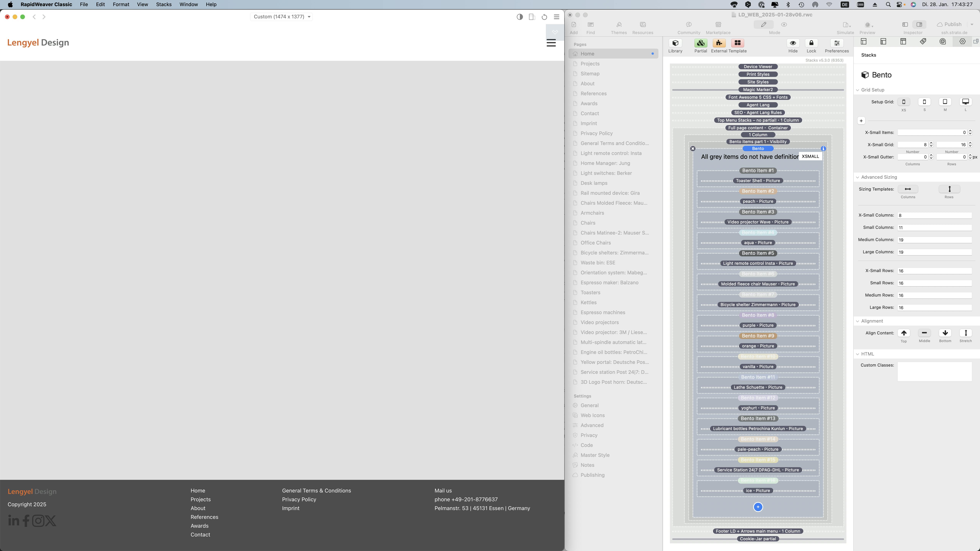Open the Find toolbar icon
The image size is (980, 551).
tap(590, 25)
